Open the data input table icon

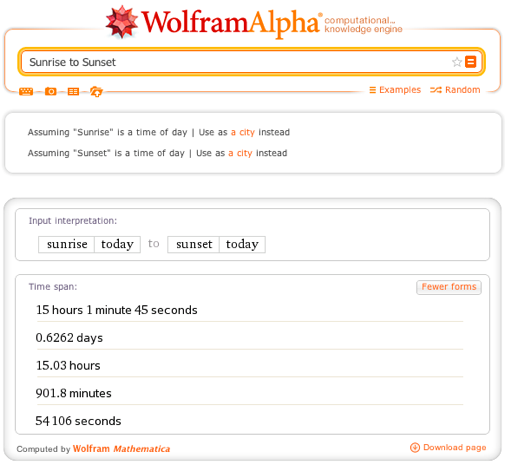pos(73,91)
